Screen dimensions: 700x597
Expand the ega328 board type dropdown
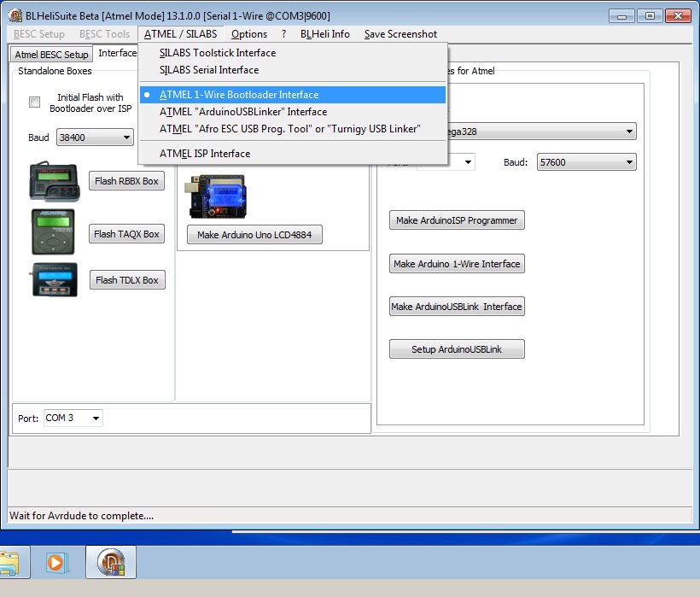coord(541,132)
